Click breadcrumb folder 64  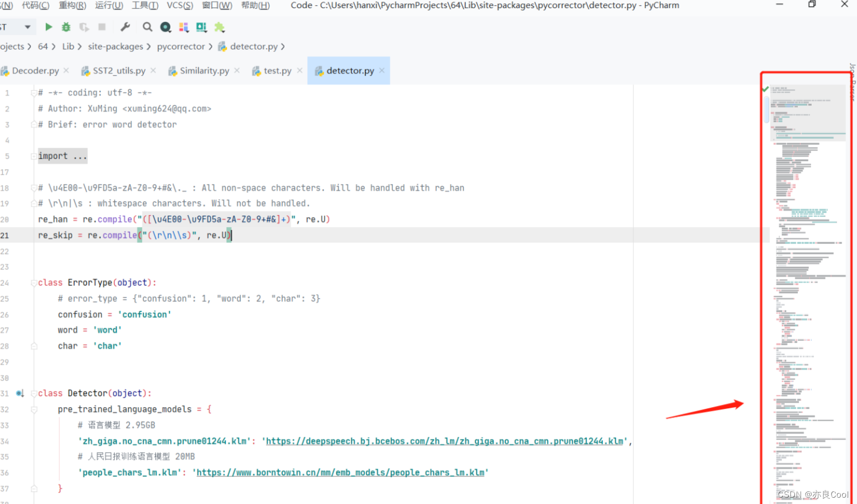[43, 46]
